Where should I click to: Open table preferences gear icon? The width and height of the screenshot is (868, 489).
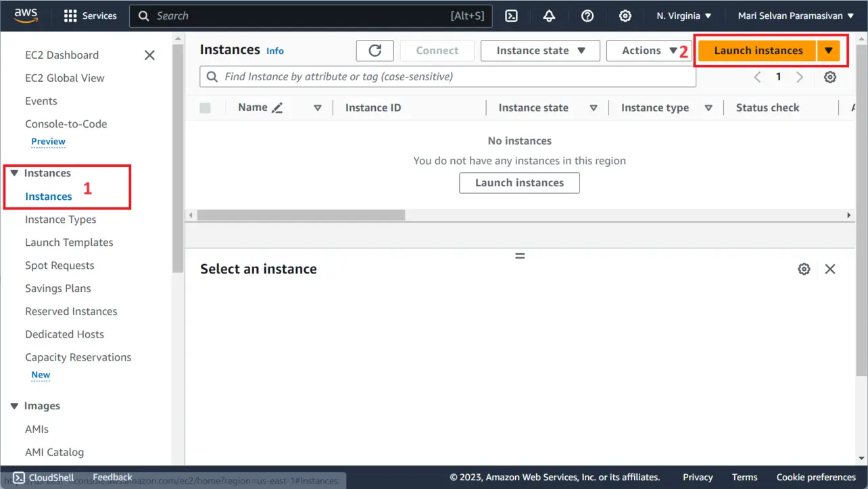(830, 77)
